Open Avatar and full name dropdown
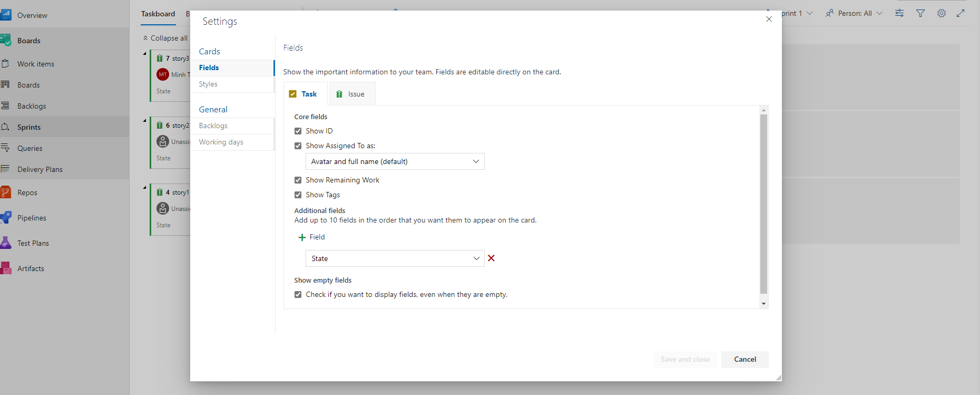 coord(395,161)
